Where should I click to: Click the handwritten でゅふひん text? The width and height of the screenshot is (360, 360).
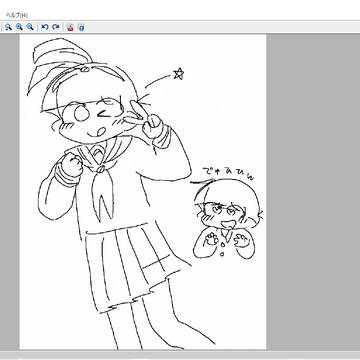[229, 174]
